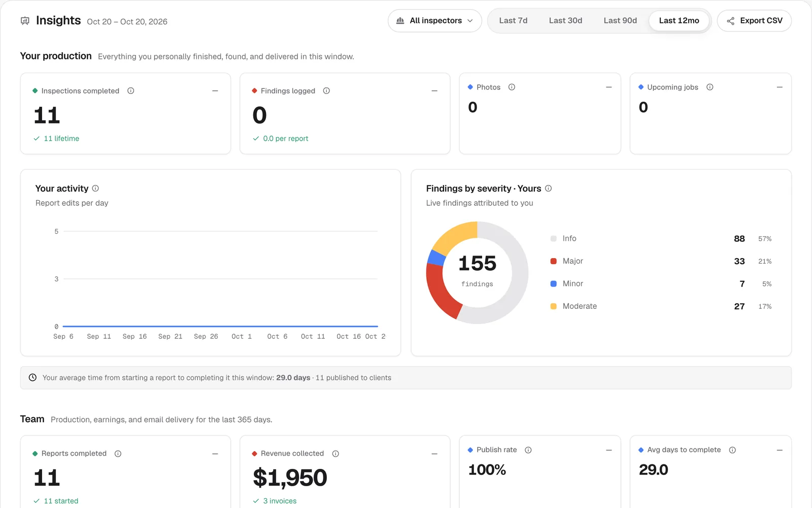Screen dimensions: 812x508
Task: Collapse the Findings logged card
Action: (x=434, y=91)
